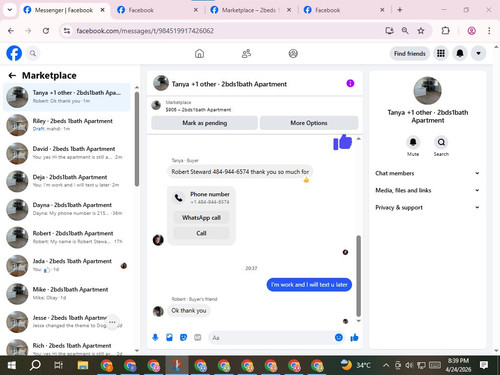This screenshot has width=500, height=375.
Task: Go back with the browser arrow
Action: tap(11, 31)
